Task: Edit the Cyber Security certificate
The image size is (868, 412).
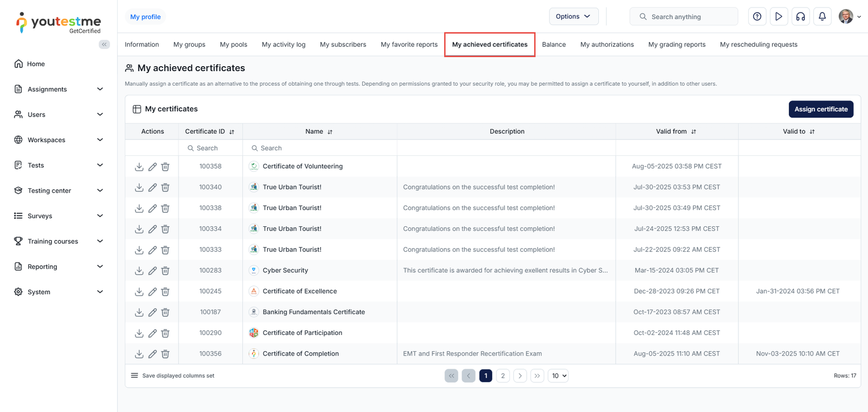Action: pyautogui.click(x=152, y=271)
